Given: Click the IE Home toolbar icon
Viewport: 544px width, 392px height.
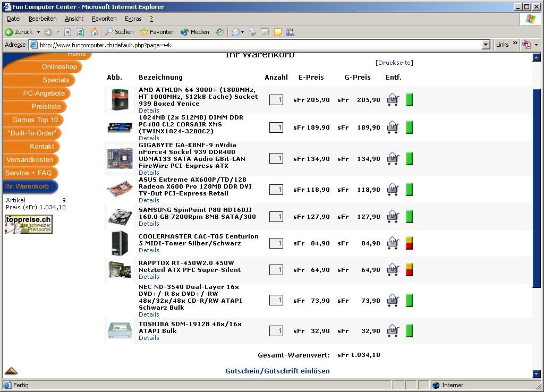Looking at the screenshot, I should click(93, 32).
